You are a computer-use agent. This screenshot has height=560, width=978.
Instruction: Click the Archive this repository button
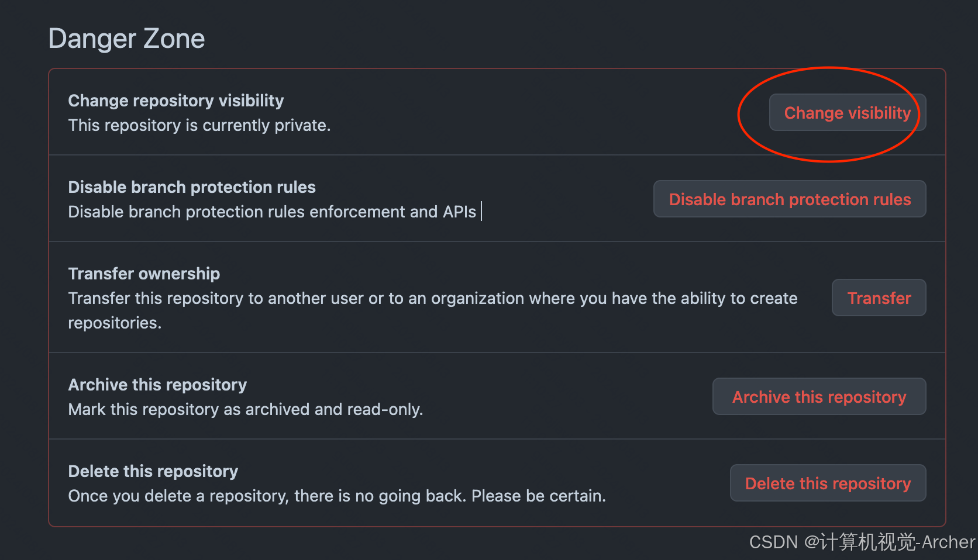[x=818, y=396]
